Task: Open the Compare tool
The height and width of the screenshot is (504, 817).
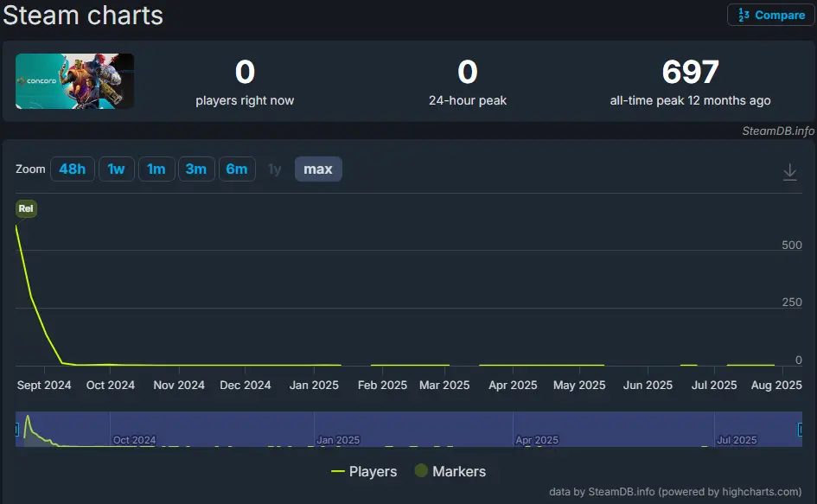Action: pos(770,15)
